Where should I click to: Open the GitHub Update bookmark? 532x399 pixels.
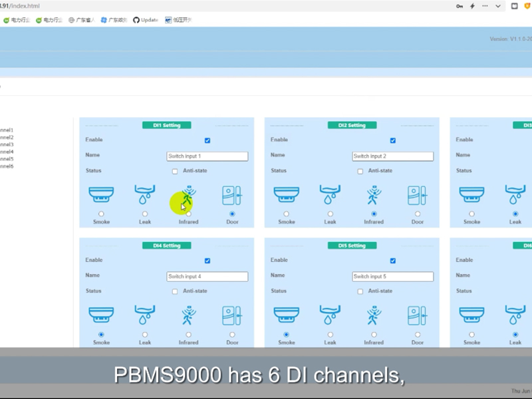[145, 20]
